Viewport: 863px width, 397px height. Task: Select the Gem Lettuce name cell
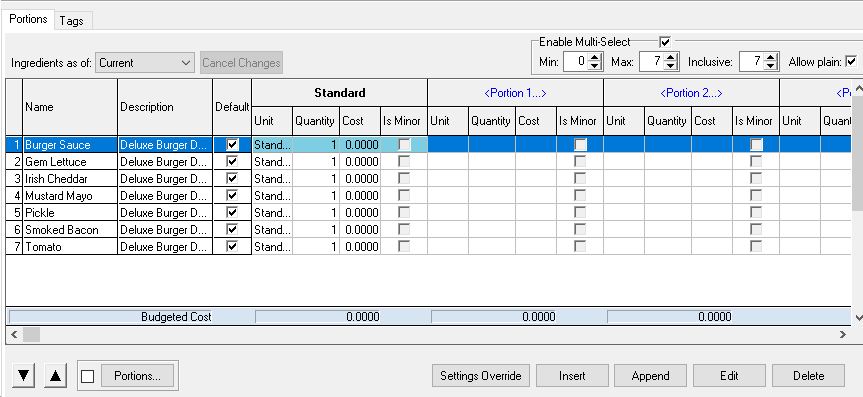click(70, 162)
